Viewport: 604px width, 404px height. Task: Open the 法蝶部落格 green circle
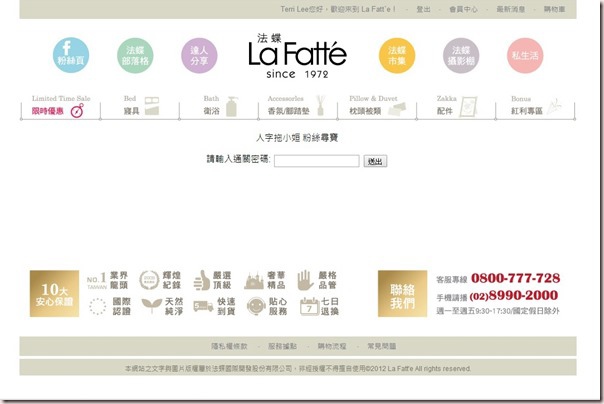click(x=135, y=55)
